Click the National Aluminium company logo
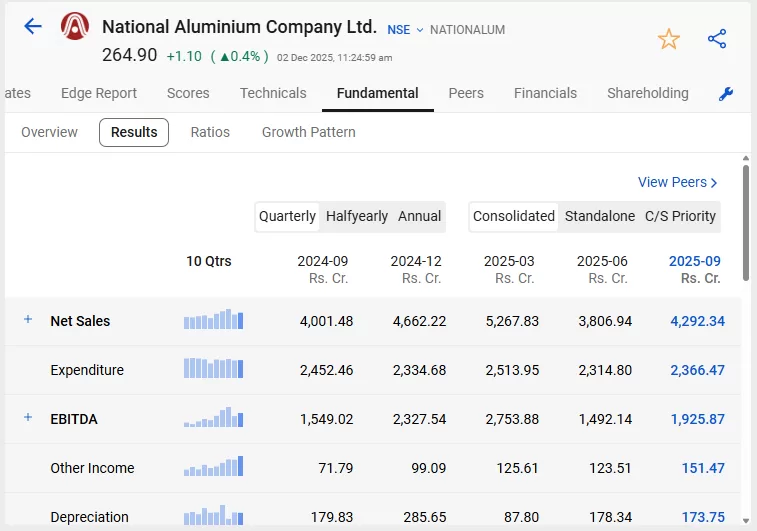This screenshot has height=531, width=757. click(75, 26)
